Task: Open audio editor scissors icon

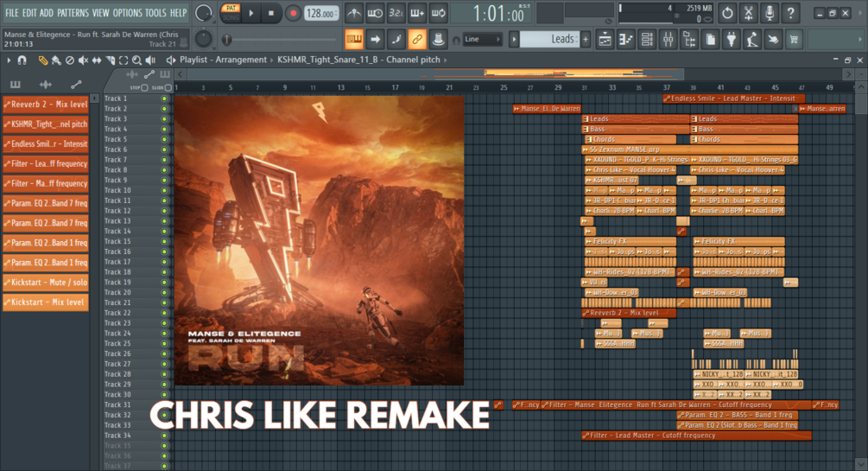Action: click(x=749, y=13)
